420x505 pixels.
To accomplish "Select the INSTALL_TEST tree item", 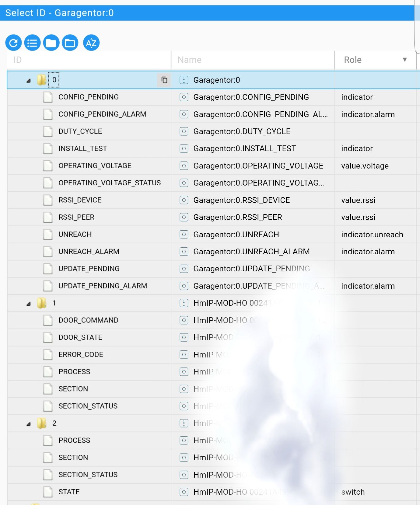I will click(83, 148).
